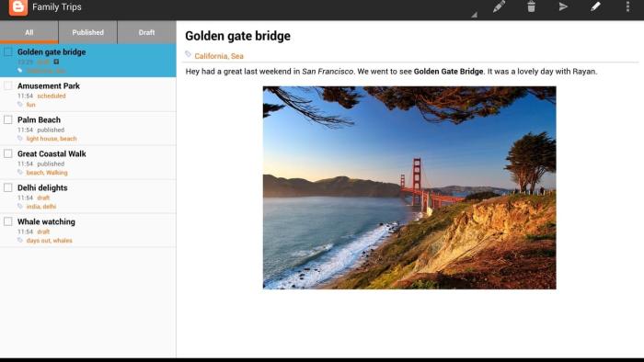The width and height of the screenshot is (644, 362).
Task: Edit post using the pencil icon
Action: coord(595,6)
